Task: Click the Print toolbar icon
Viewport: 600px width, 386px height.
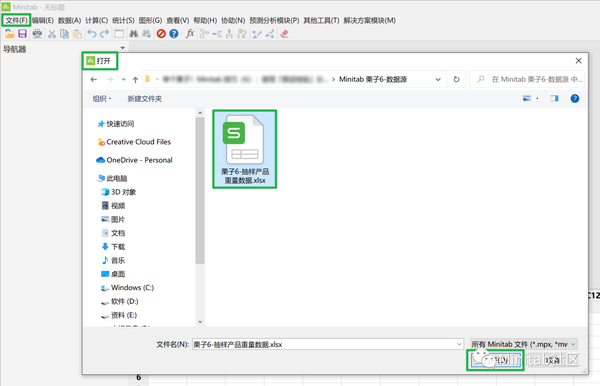Action: pyautogui.click(x=37, y=34)
